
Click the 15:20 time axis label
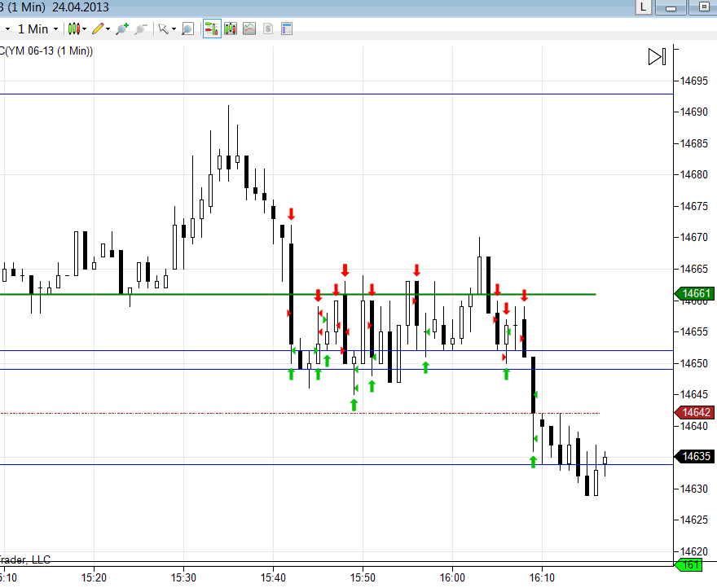95,578
